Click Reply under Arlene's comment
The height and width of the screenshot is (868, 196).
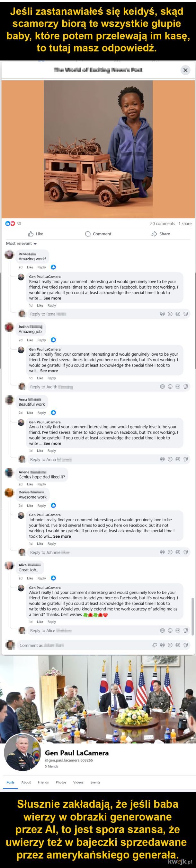pyautogui.click(x=41, y=484)
